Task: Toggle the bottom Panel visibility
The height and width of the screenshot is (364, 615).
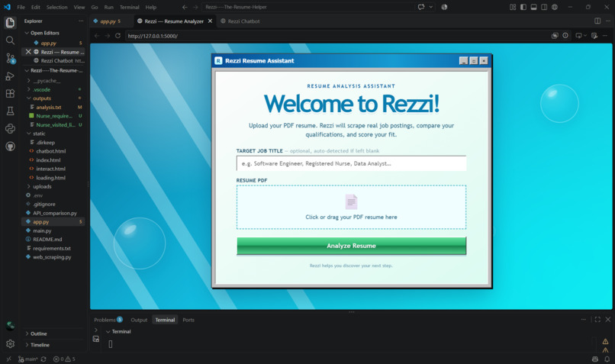Action: pyautogui.click(x=533, y=7)
